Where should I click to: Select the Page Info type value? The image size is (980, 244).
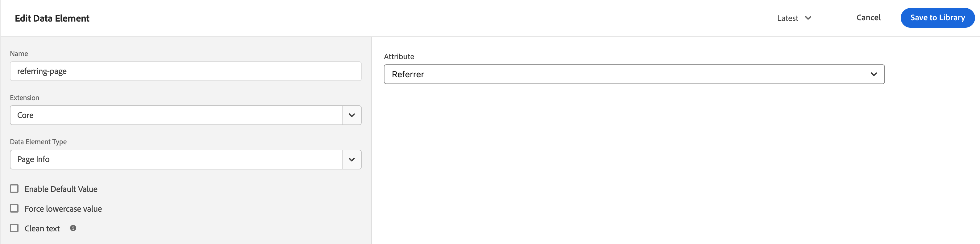33,159
